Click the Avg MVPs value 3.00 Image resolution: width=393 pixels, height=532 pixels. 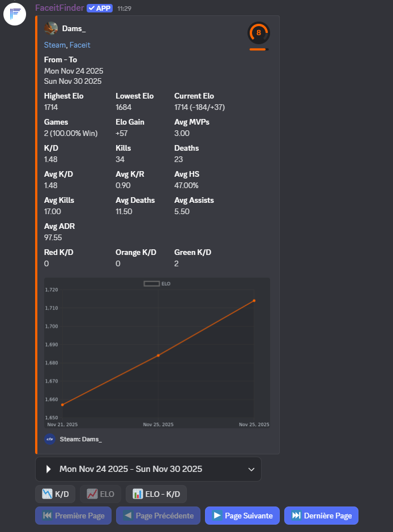[182, 133]
